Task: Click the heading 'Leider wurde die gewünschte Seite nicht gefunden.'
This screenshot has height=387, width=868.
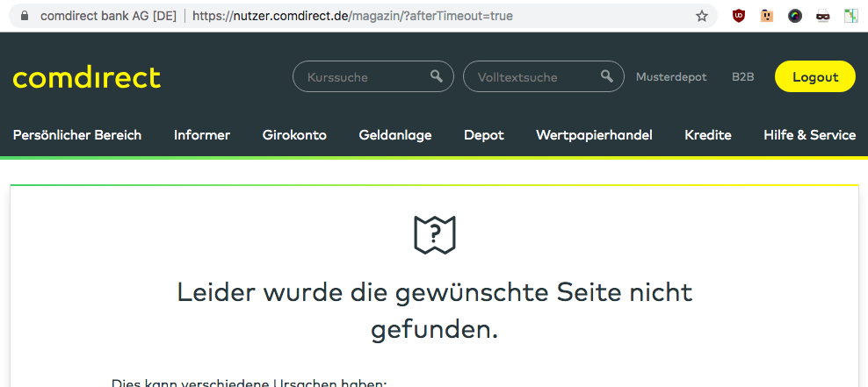Action: pyautogui.click(x=435, y=312)
